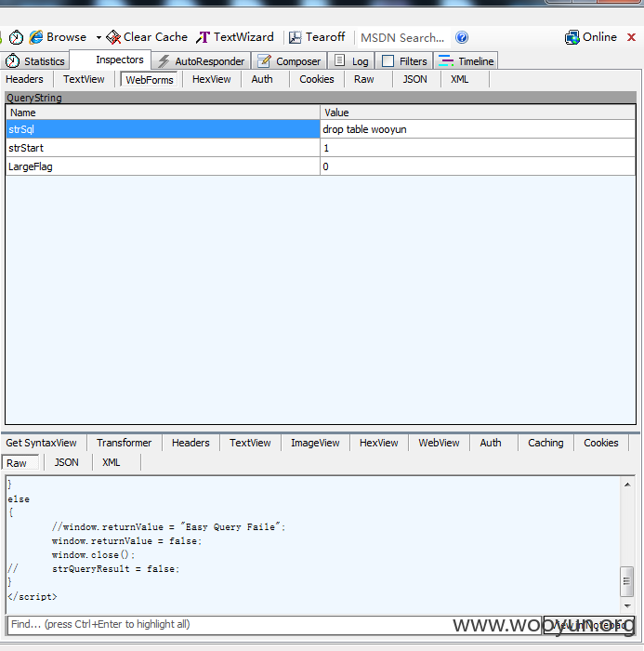Click the Name column header

tap(163, 113)
